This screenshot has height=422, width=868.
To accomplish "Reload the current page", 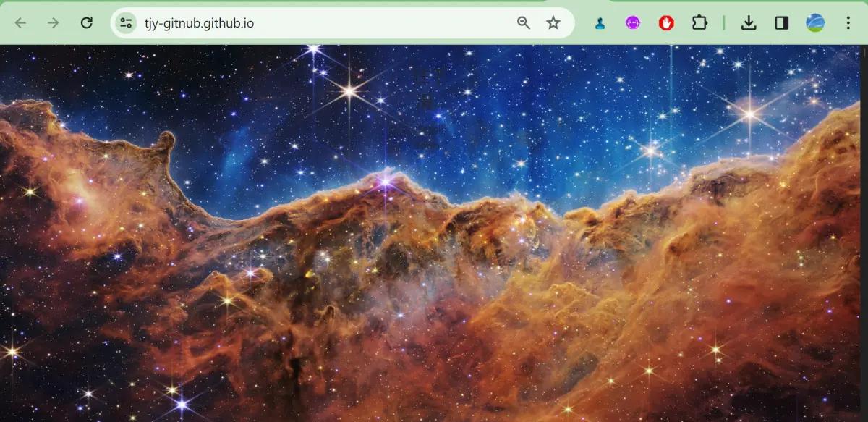I will 87,23.
